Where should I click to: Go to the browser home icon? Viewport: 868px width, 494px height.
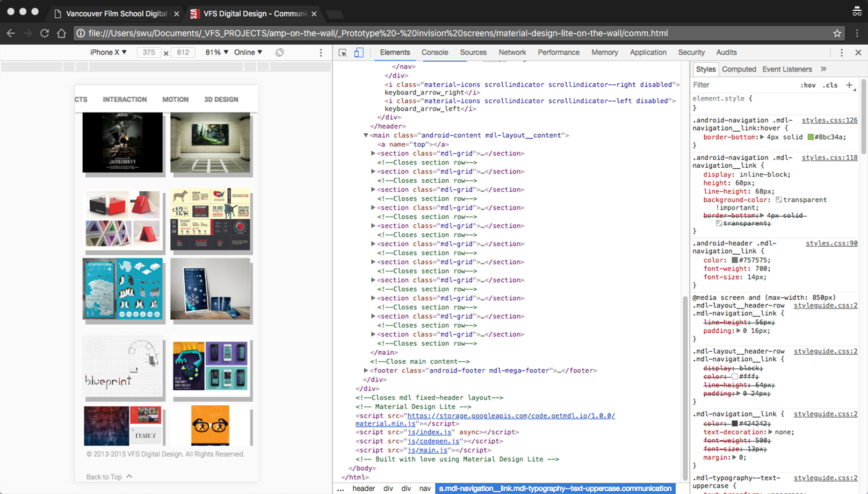pos(61,33)
